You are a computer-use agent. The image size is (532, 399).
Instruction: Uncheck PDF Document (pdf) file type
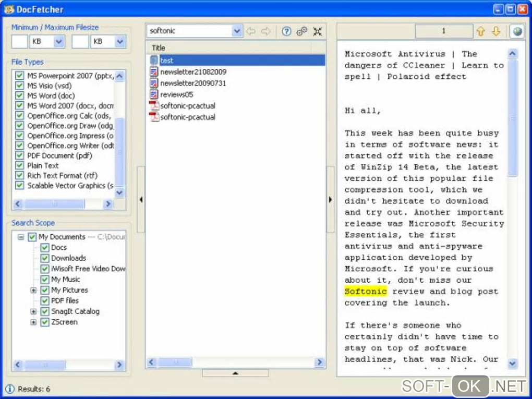(x=20, y=155)
